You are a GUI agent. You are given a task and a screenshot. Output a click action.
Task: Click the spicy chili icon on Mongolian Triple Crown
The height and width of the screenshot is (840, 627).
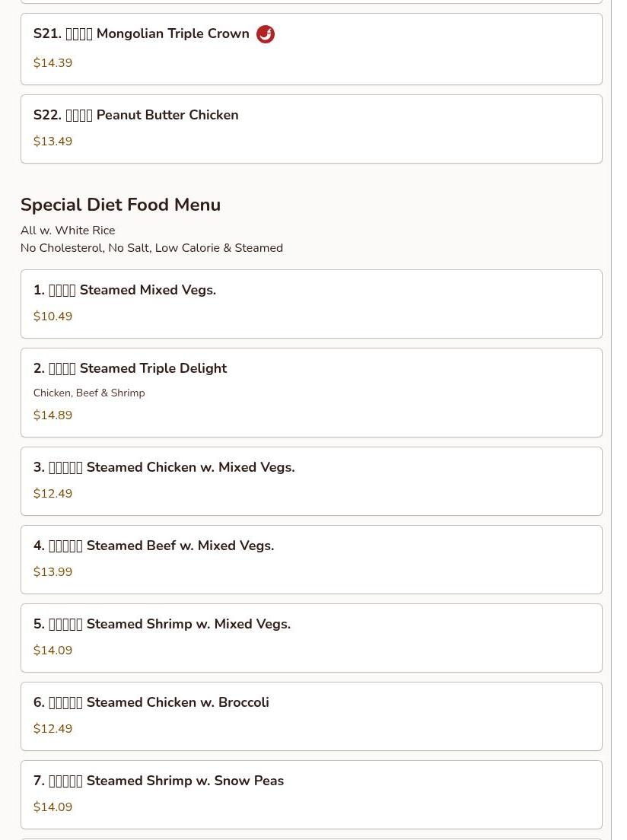tap(266, 34)
